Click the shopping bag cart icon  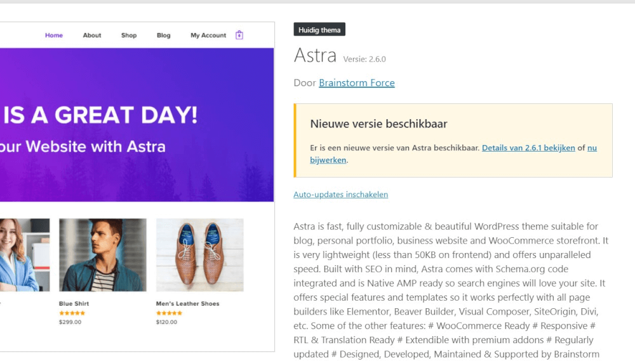coord(239,35)
